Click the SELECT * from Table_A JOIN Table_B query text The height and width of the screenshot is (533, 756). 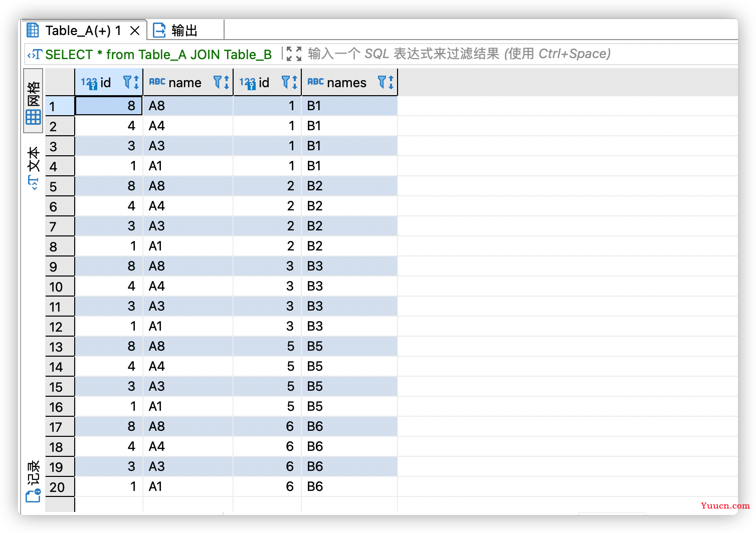(x=158, y=55)
